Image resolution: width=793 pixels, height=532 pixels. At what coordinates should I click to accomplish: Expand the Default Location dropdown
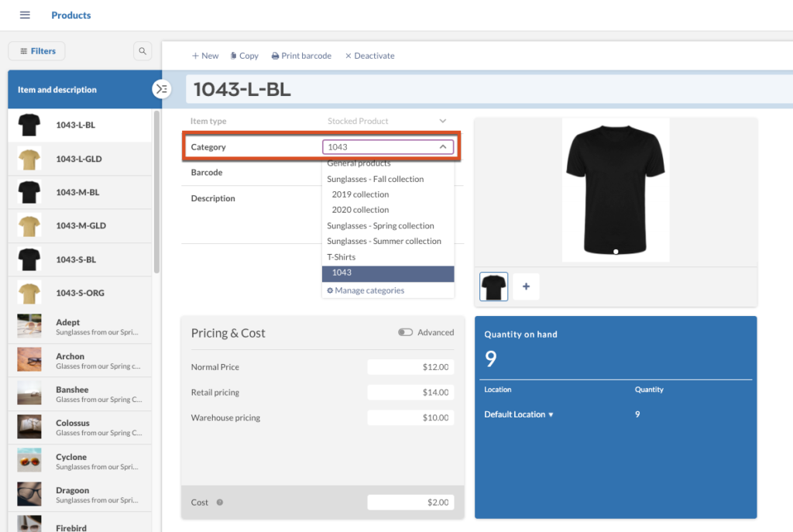click(x=551, y=415)
